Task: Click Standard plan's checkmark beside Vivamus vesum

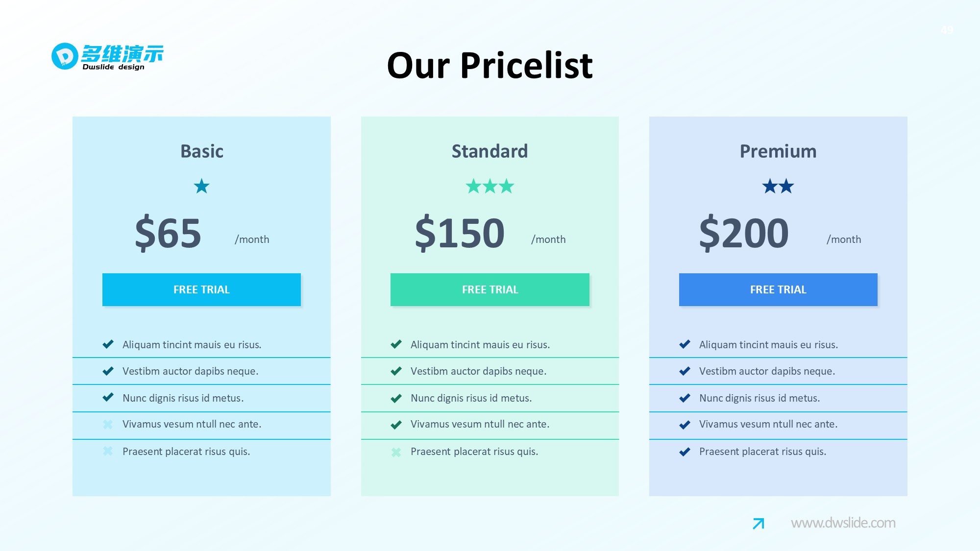Action: click(x=396, y=425)
